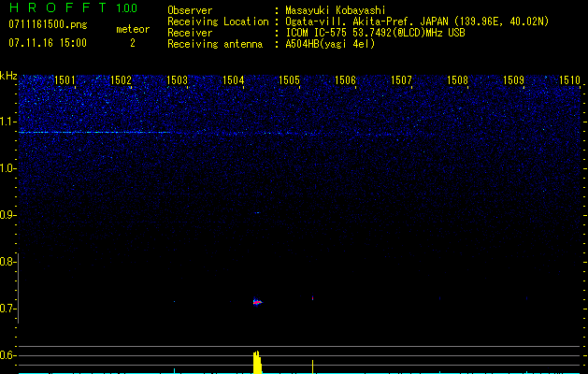Image resolution: width=588 pixels, height=374 pixels.
Task: Click the large yellow intensity bar at the bottom
Action: 257,363
